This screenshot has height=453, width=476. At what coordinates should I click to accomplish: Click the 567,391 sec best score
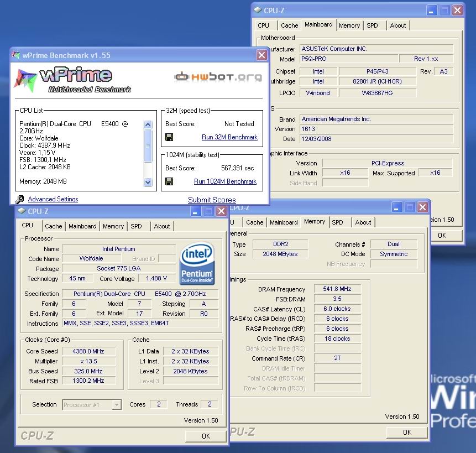pyautogui.click(x=237, y=168)
